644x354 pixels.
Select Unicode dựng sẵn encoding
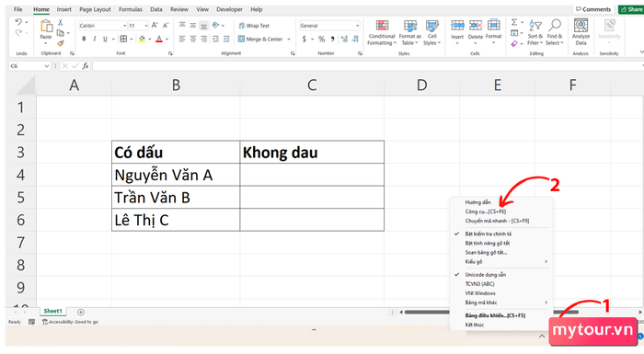[485, 274]
